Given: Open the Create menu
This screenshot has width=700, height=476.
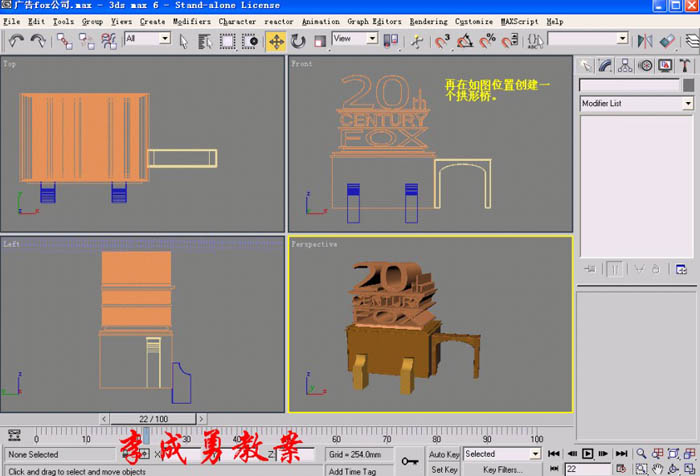Looking at the screenshot, I should (152, 21).
